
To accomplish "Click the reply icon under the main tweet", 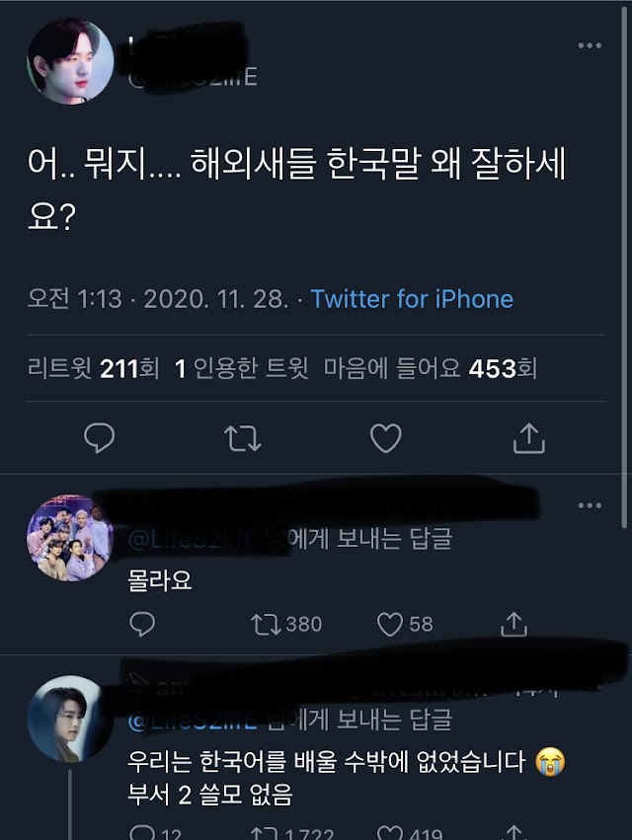I will point(99,438).
